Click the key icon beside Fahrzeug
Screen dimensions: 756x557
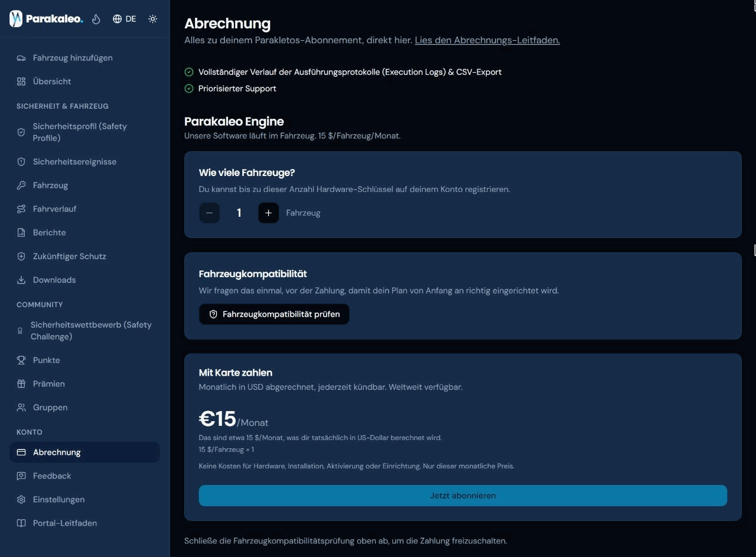pyautogui.click(x=21, y=185)
